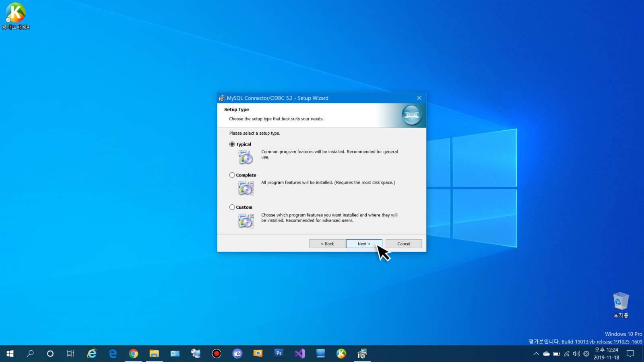Open the blue monitor app on taskbar
644x362 pixels.
(x=320, y=354)
